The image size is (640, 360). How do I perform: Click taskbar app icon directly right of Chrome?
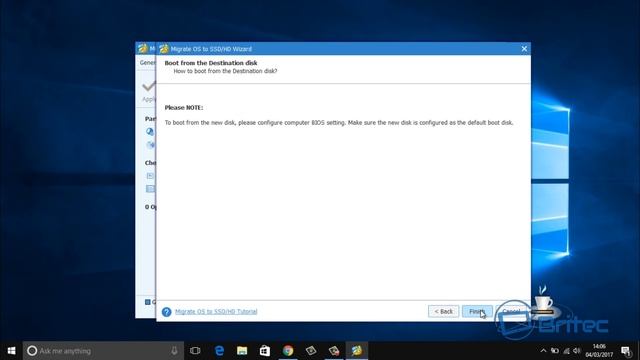point(311,351)
